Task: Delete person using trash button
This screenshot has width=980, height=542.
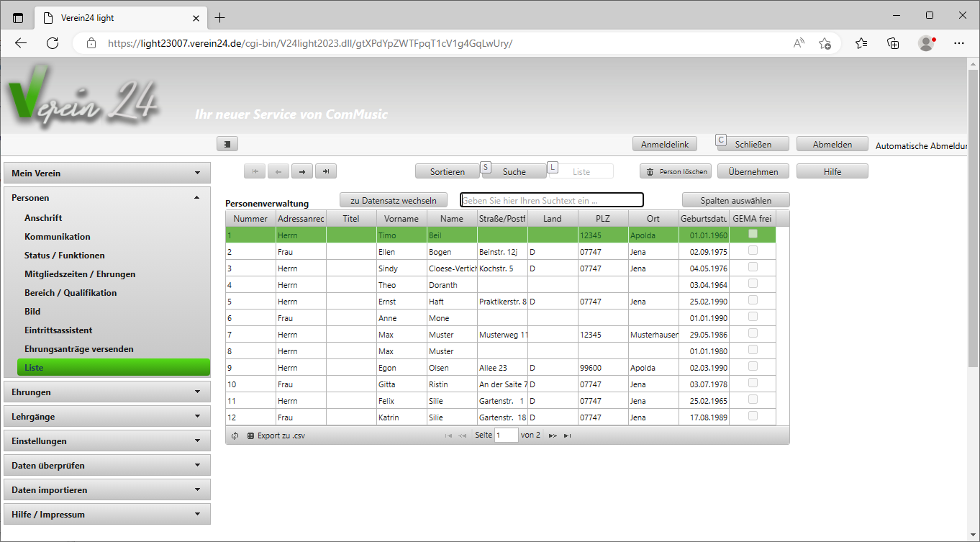Action: click(x=676, y=171)
